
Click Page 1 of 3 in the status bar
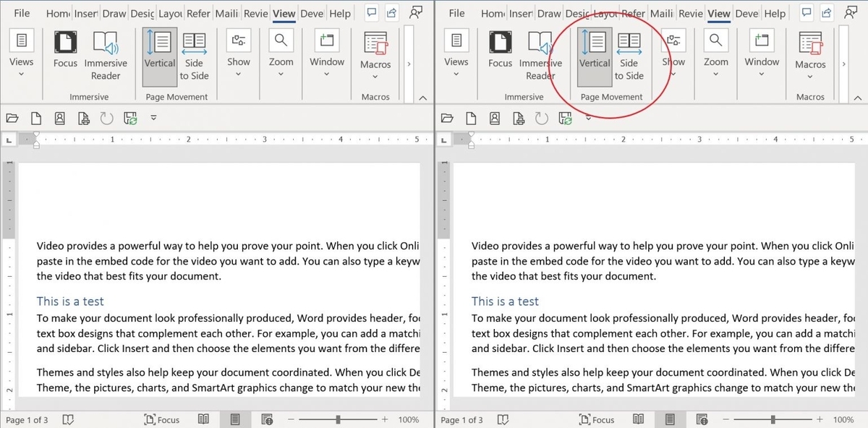coord(26,419)
